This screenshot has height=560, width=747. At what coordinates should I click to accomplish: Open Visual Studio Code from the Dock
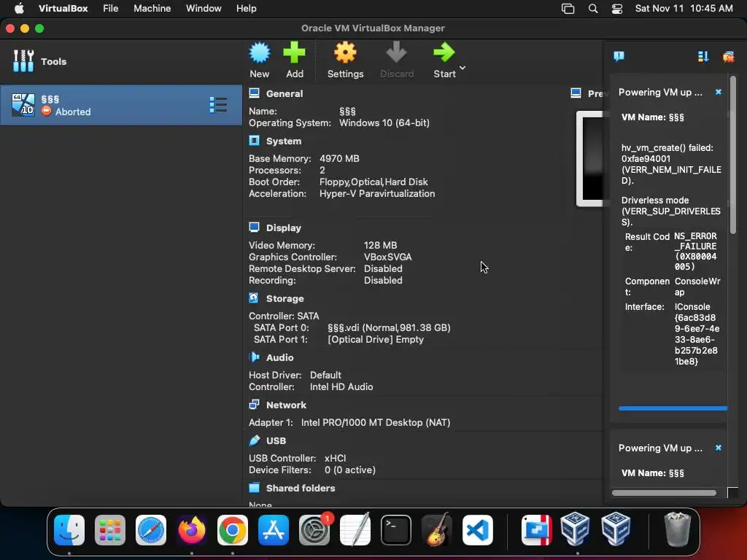pos(477,529)
